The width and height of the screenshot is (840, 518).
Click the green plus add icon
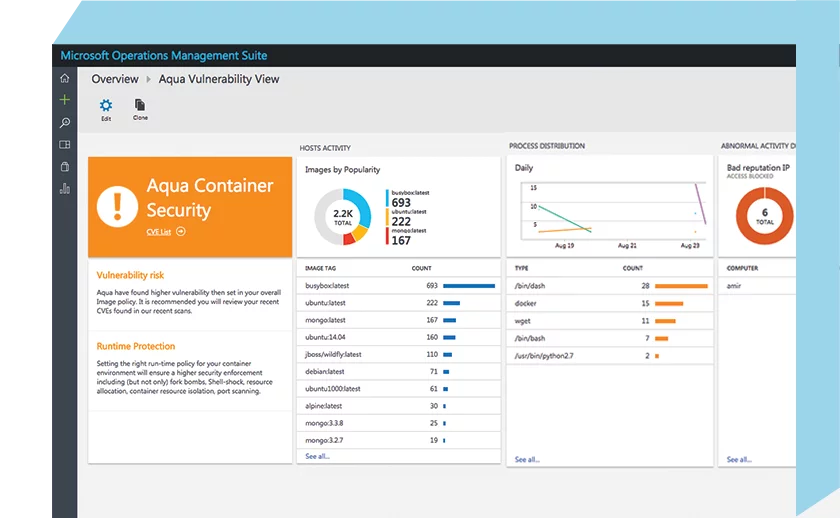64,100
